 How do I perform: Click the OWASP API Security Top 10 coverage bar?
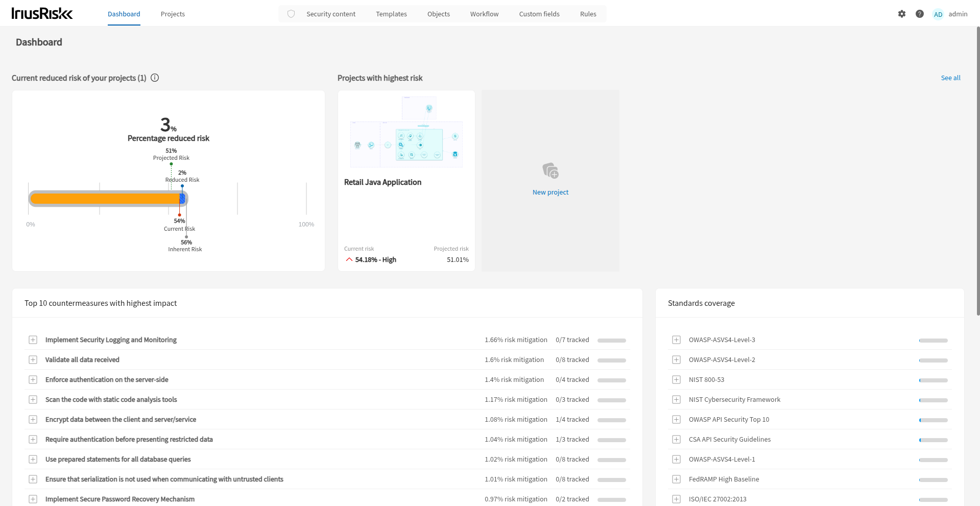(x=934, y=420)
